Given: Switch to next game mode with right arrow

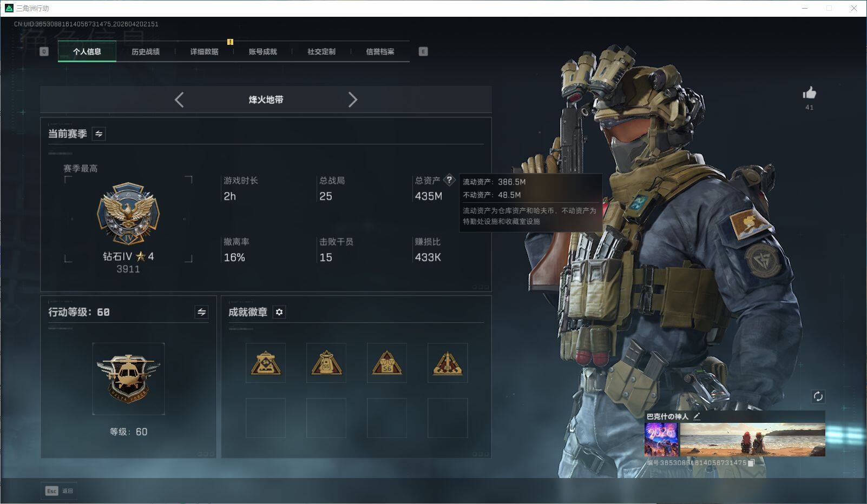Looking at the screenshot, I should coord(352,100).
